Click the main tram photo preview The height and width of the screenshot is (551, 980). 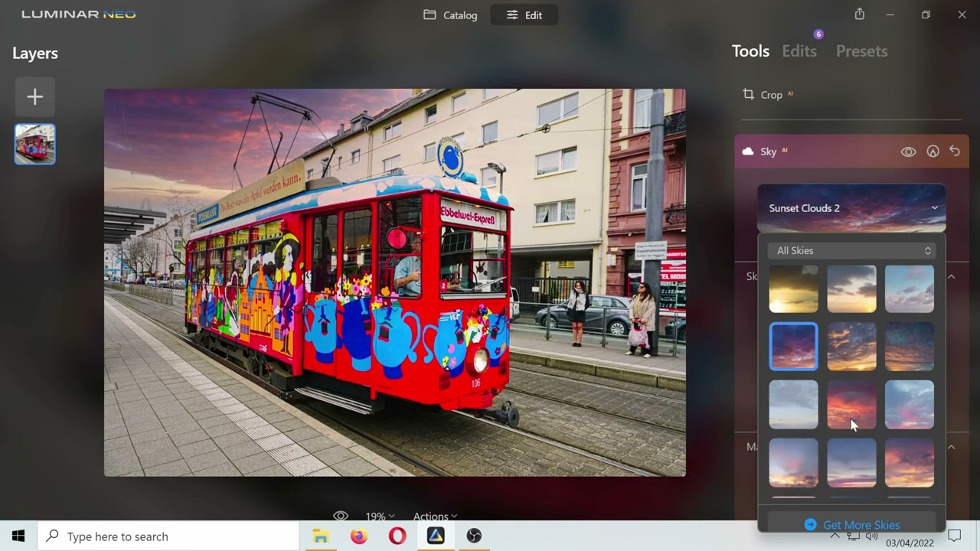395,282
